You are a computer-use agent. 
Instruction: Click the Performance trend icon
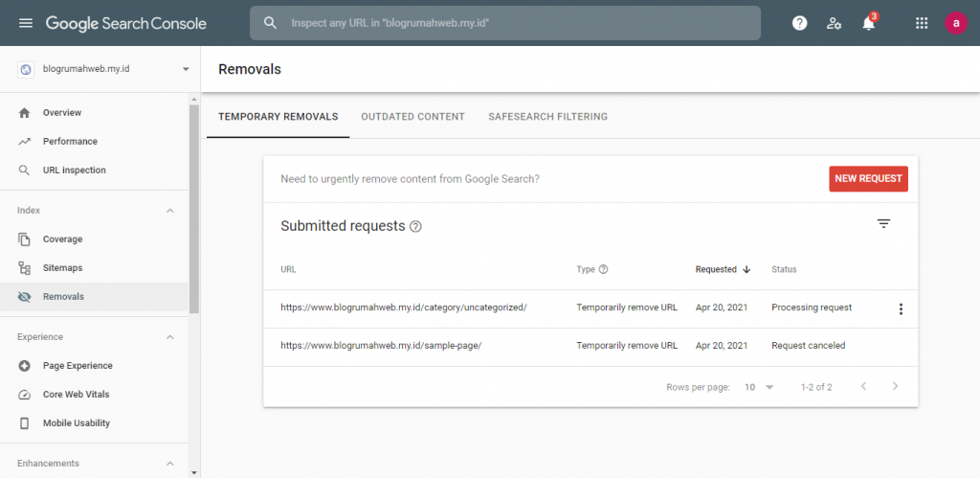[x=24, y=142]
